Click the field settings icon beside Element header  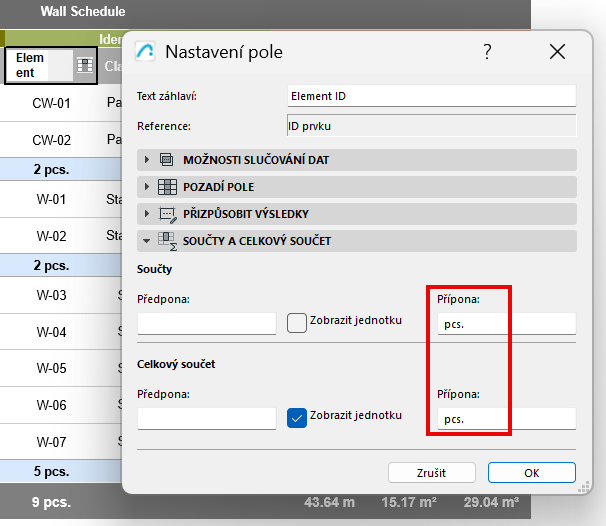click(85, 65)
